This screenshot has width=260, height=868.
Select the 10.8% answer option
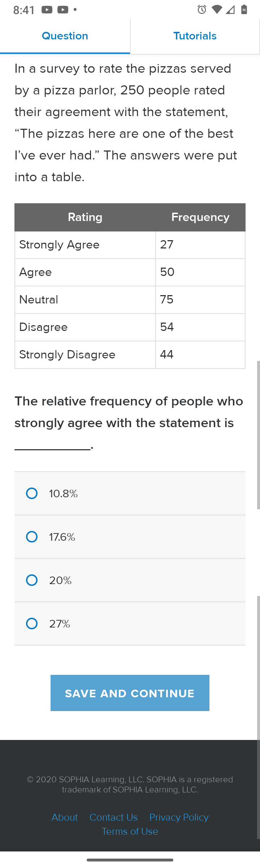point(130,493)
